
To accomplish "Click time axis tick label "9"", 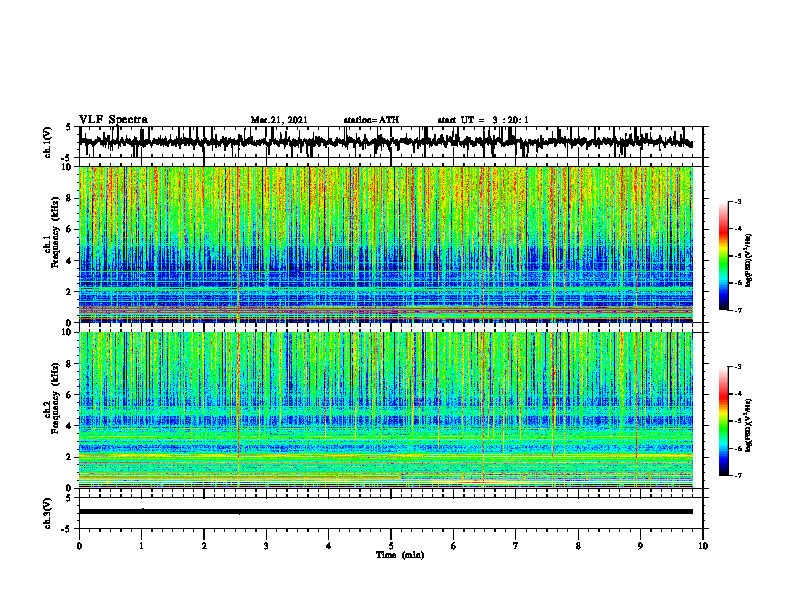I will tap(640, 546).
